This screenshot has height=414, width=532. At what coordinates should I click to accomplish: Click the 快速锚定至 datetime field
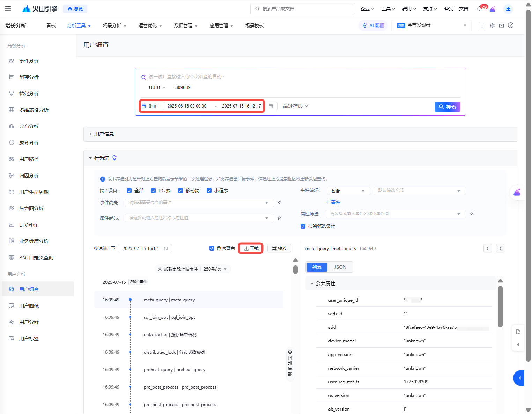[x=145, y=249]
